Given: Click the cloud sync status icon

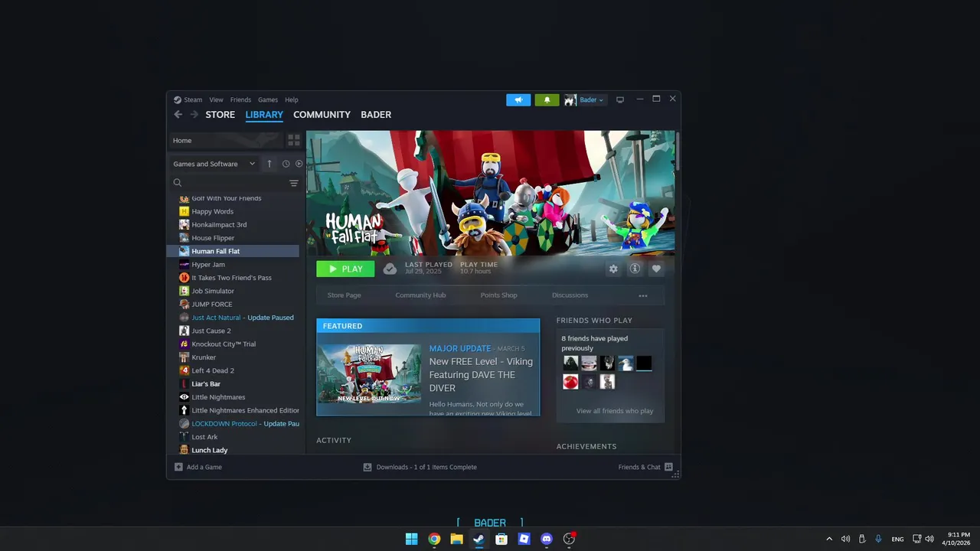Looking at the screenshot, I should click(390, 269).
